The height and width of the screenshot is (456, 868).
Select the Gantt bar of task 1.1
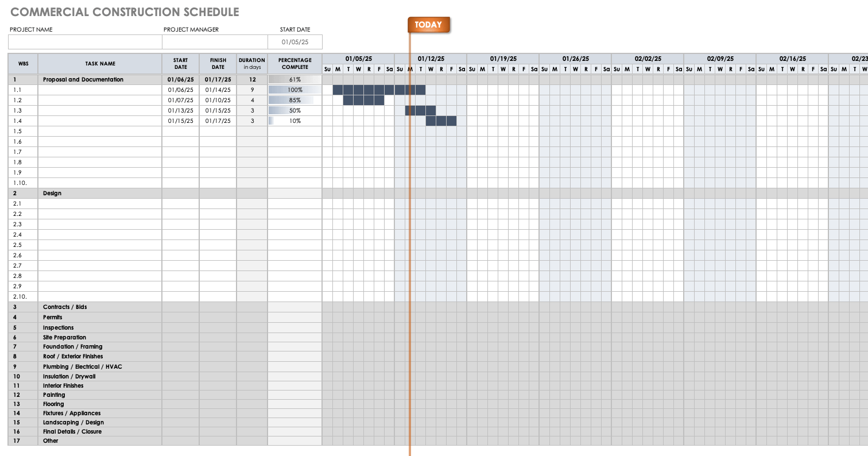pos(379,90)
